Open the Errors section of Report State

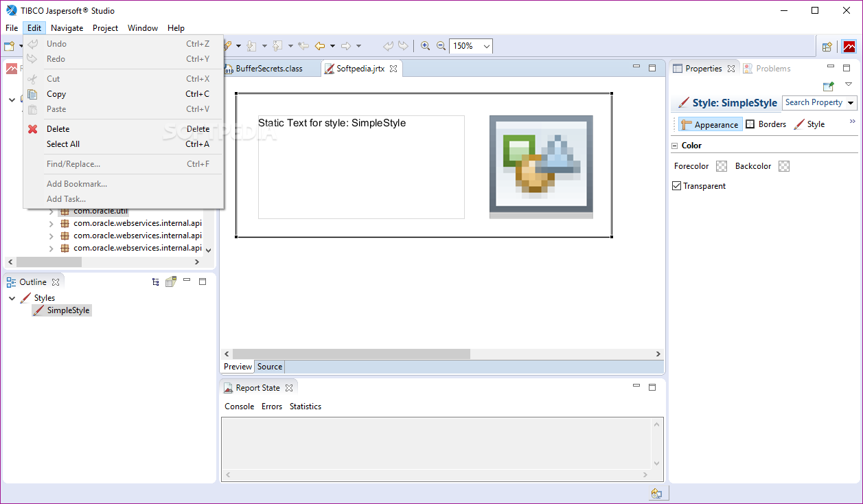(x=272, y=406)
